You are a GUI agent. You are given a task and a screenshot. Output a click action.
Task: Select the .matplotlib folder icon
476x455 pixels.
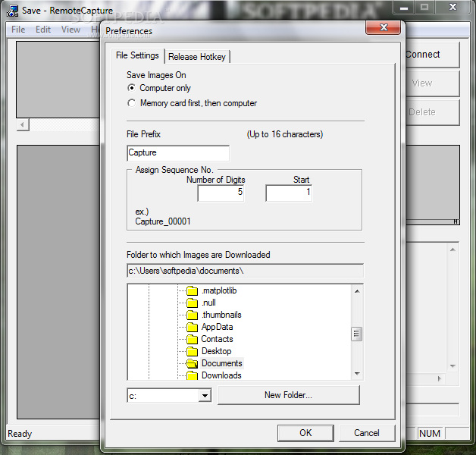click(193, 290)
